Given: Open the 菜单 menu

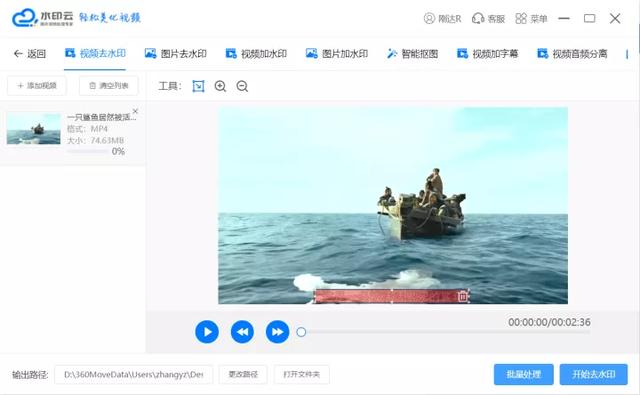Looking at the screenshot, I should [531, 18].
